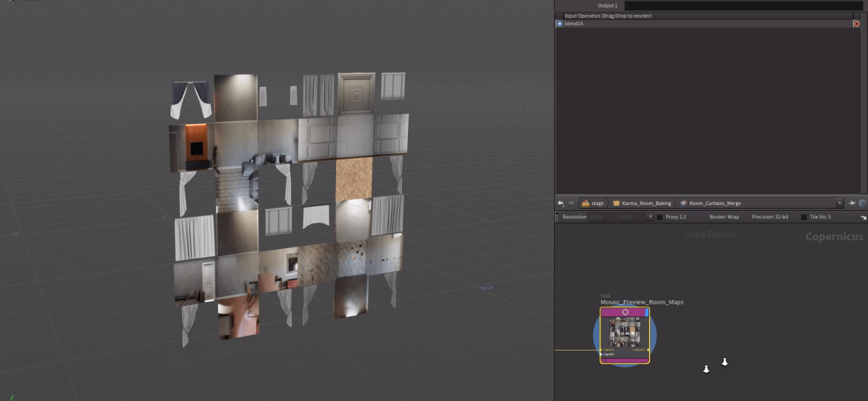Open the Border: Wrap option menu
868x401 pixels.
723,217
